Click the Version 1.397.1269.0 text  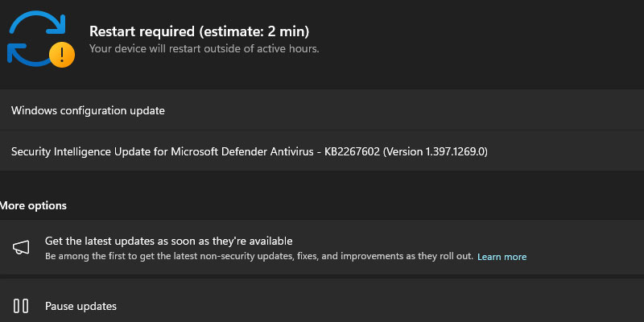pyautogui.click(x=435, y=151)
